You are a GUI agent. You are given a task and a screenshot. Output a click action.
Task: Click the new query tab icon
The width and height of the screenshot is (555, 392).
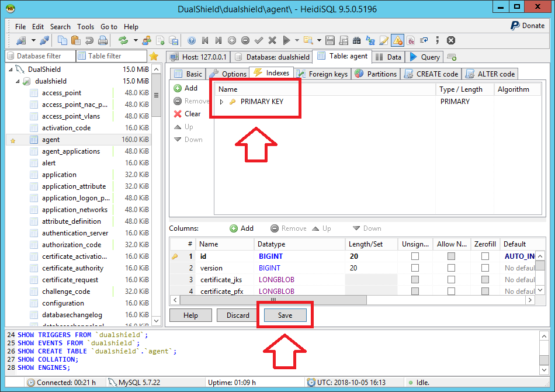[x=452, y=57]
